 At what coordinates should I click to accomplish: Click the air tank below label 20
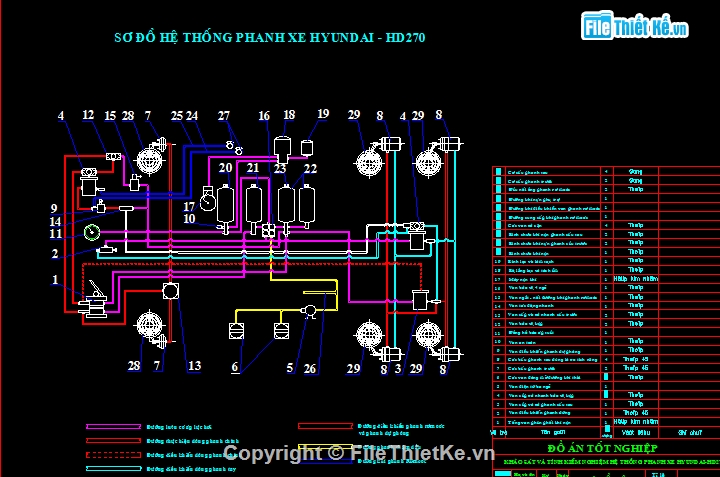(225, 208)
